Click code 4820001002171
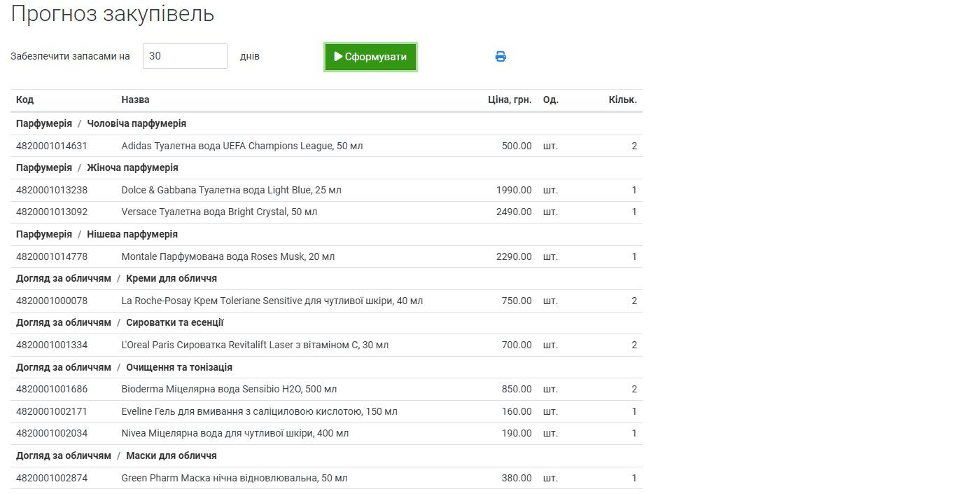Image resolution: width=980 pixels, height=494 pixels. pyautogui.click(x=52, y=411)
